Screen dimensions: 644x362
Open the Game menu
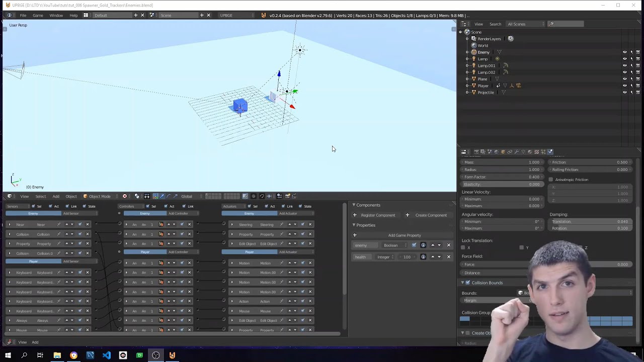(x=38, y=15)
